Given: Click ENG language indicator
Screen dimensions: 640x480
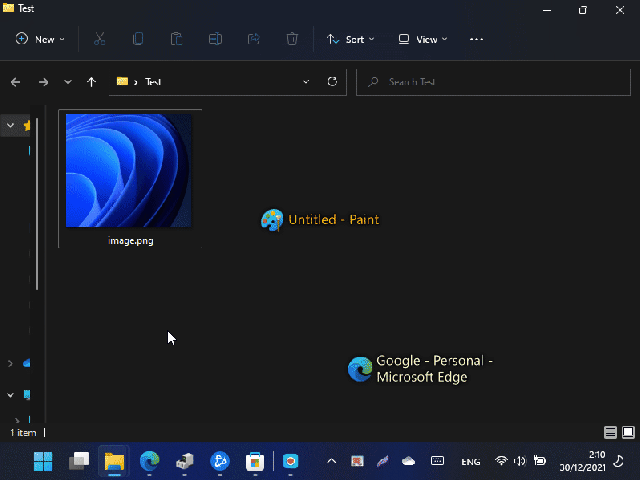Looking at the screenshot, I should (x=471, y=462).
